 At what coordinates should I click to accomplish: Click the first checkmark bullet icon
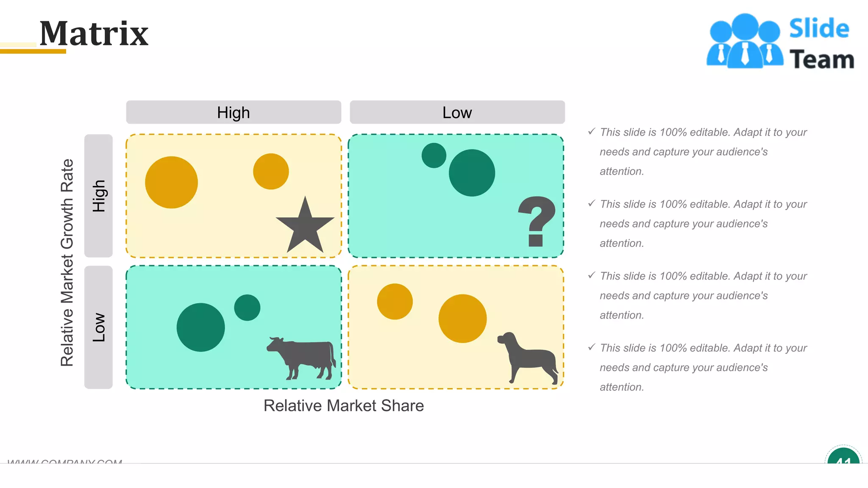[x=592, y=132]
